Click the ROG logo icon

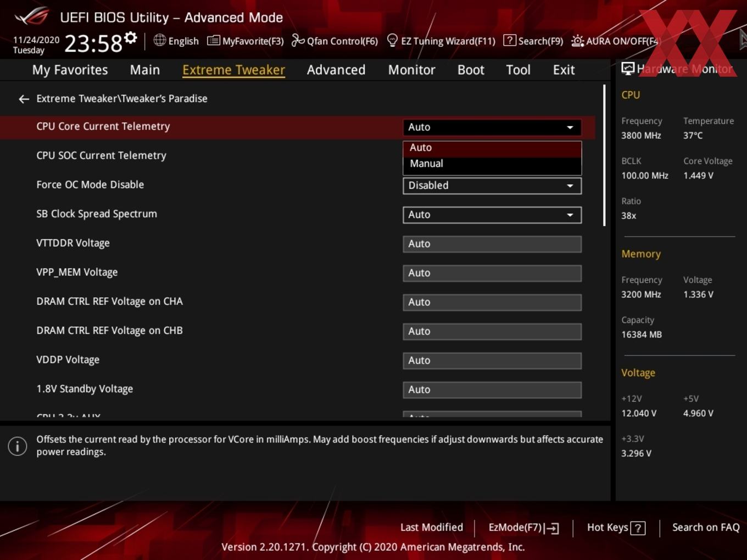point(31,16)
